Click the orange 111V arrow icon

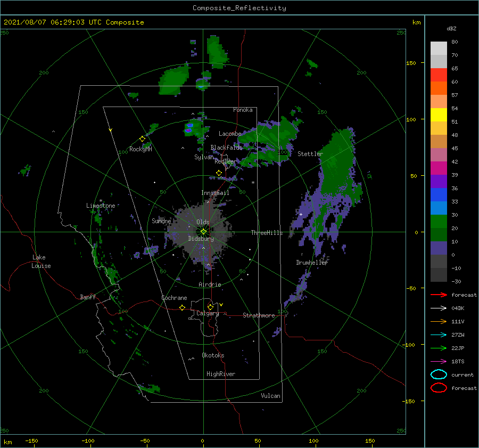pos(439,321)
